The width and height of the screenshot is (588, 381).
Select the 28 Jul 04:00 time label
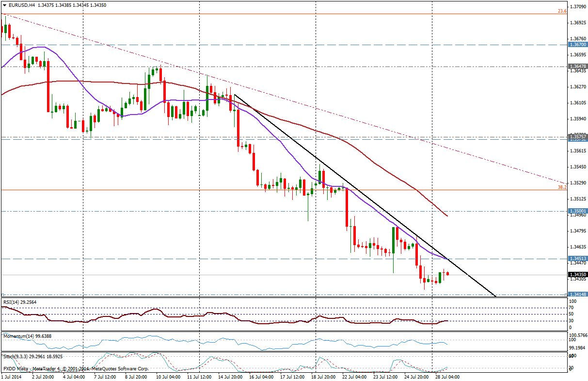[x=447, y=376]
